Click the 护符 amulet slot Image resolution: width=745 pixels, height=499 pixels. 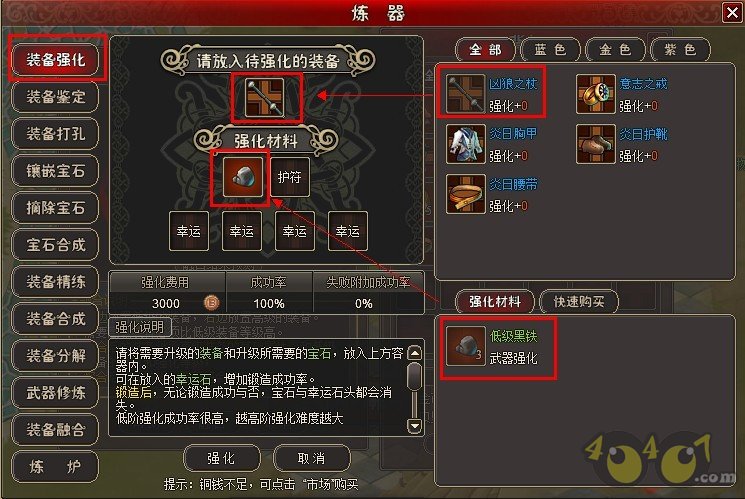coord(290,177)
